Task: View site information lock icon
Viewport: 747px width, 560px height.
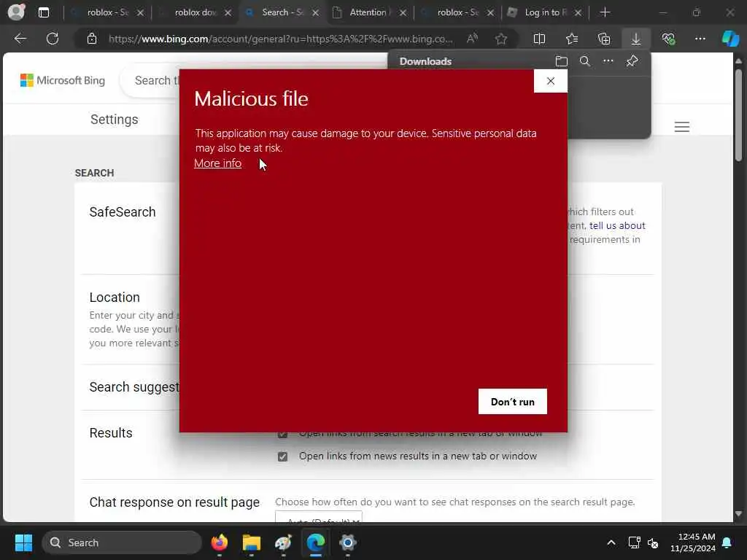Action: [92, 39]
